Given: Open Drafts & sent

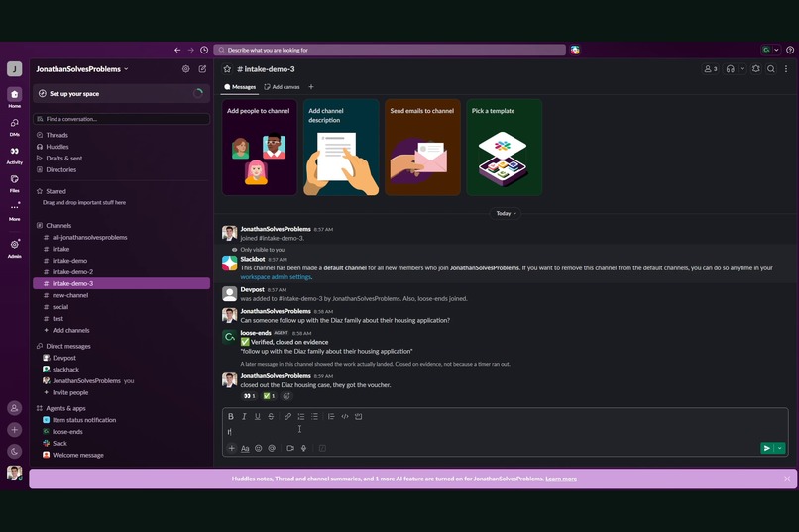Looking at the screenshot, I should click(x=121, y=159).
